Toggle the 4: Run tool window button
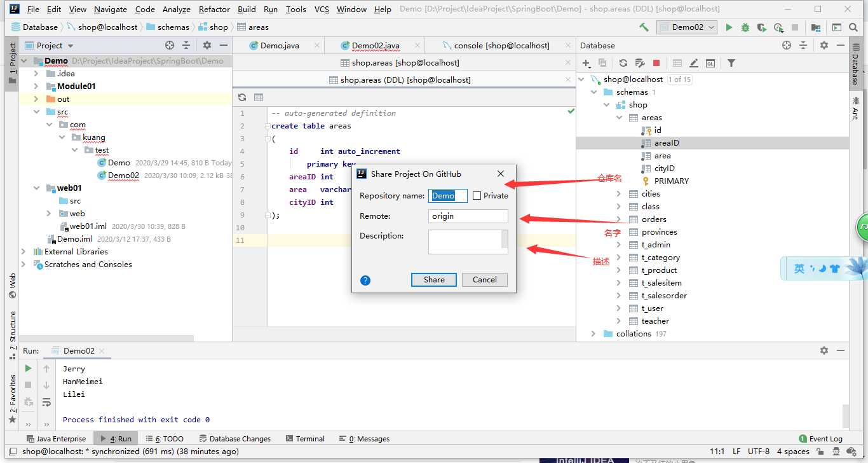This screenshot has width=868, height=463. [x=115, y=438]
